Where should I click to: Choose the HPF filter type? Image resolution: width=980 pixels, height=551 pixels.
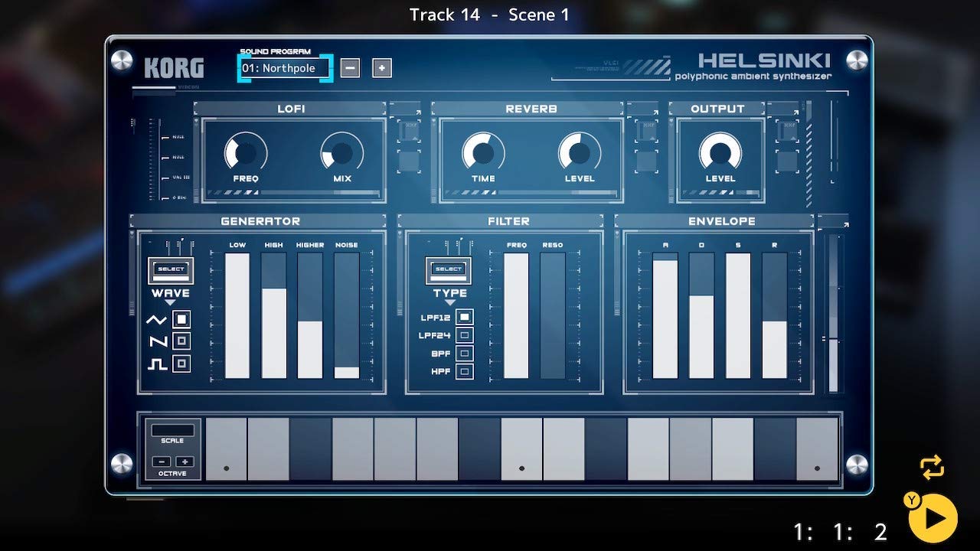465,372
